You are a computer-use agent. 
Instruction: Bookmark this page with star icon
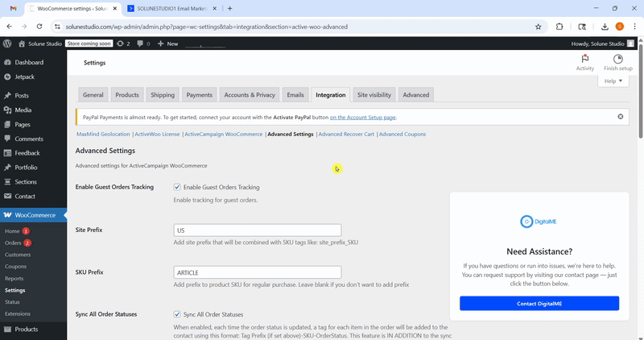[538, 27]
